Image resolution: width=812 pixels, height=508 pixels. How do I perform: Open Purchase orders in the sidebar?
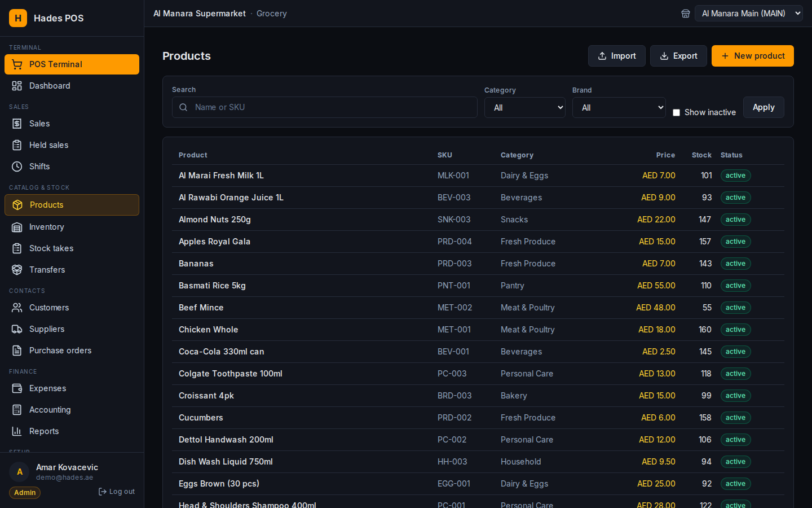(x=72, y=351)
